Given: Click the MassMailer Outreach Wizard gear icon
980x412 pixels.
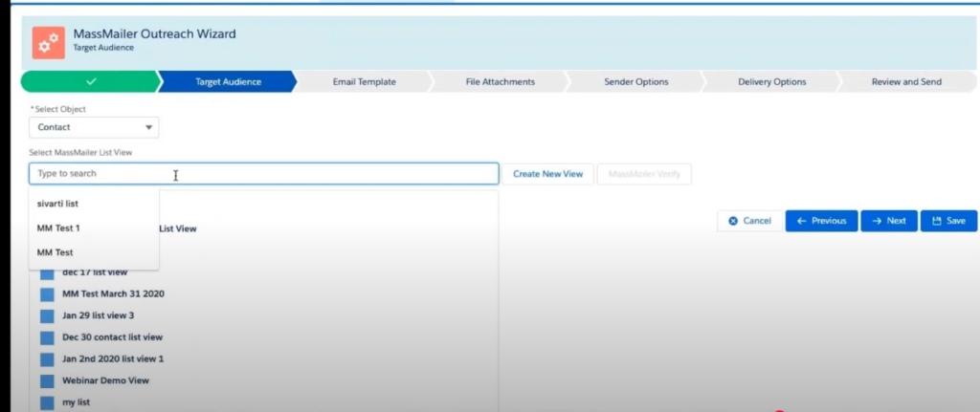Looking at the screenshot, I should coord(49,42).
